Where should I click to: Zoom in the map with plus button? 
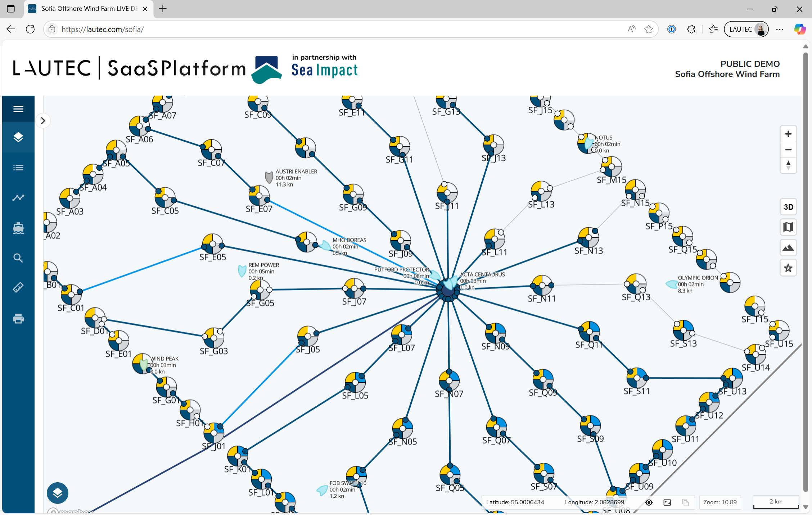788,134
